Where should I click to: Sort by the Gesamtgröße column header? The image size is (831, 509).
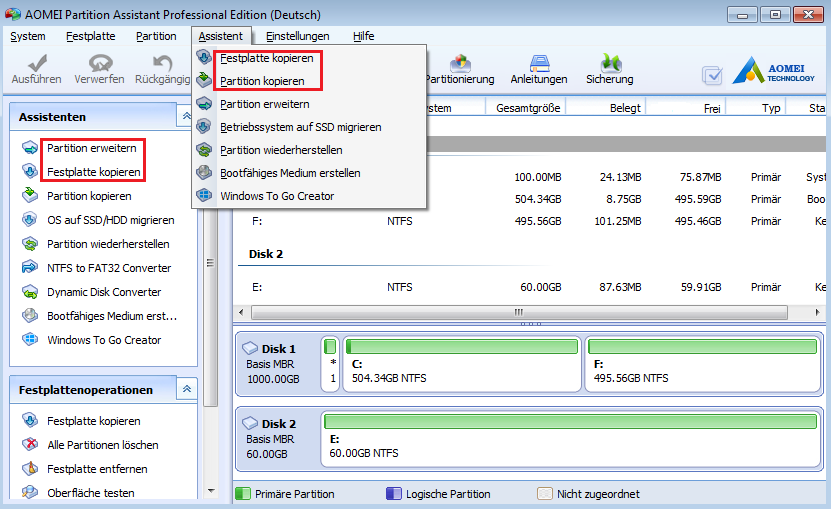coord(525,108)
